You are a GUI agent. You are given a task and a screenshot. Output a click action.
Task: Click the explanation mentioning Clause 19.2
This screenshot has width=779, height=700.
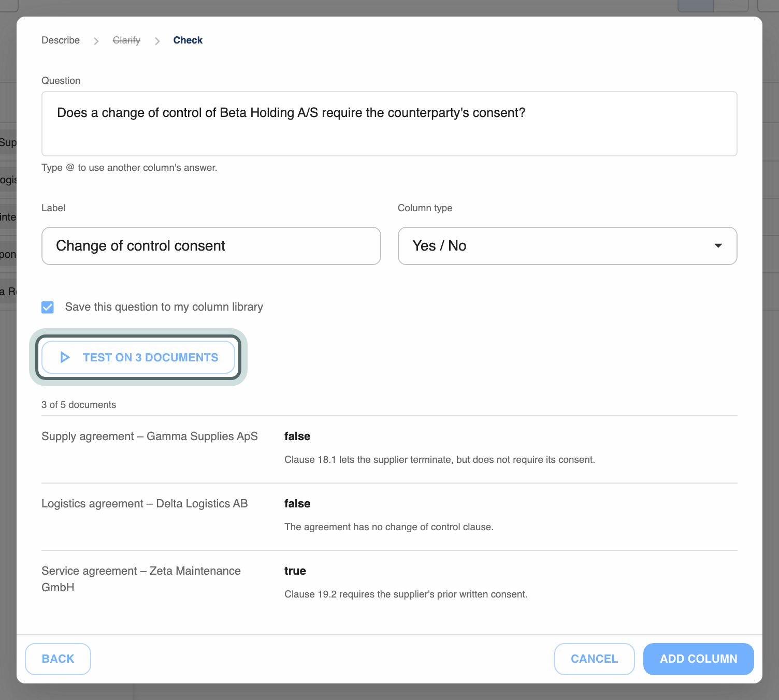pyautogui.click(x=406, y=594)
